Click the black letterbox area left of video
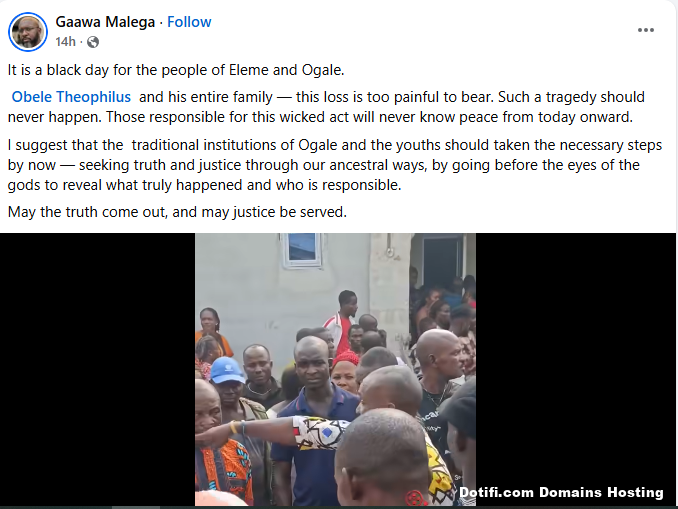The width and height of the screenshot is (678, 509). point(97,369)
